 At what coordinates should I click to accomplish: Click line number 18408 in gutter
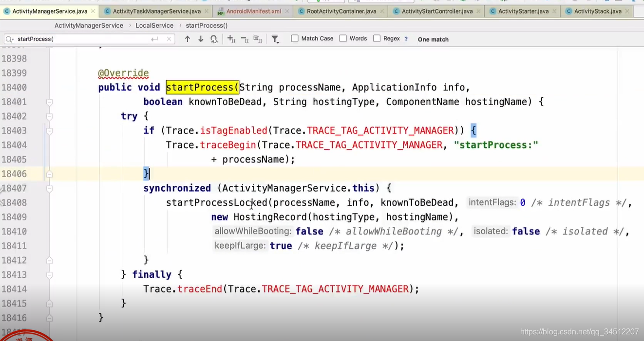click(x=14, y=203)
